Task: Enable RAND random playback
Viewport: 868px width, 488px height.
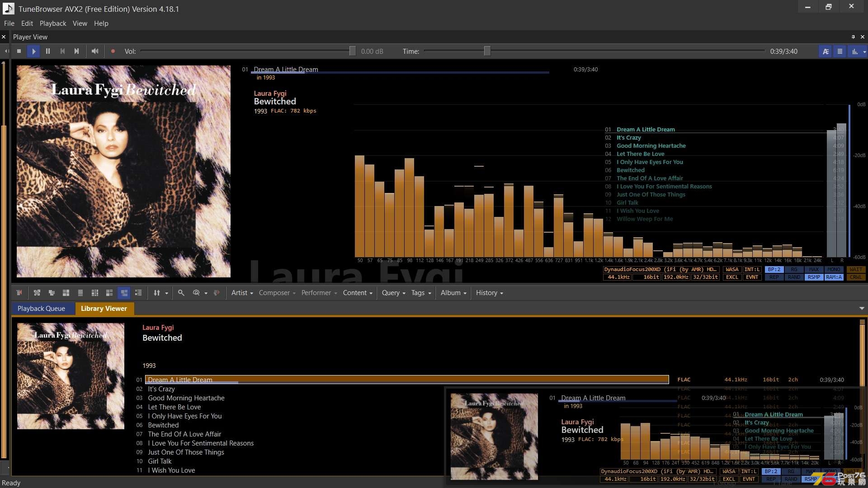Action: 794,277
